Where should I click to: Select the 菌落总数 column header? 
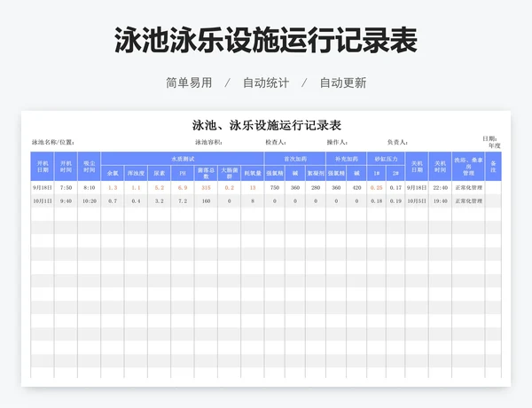tap(206, 173)
